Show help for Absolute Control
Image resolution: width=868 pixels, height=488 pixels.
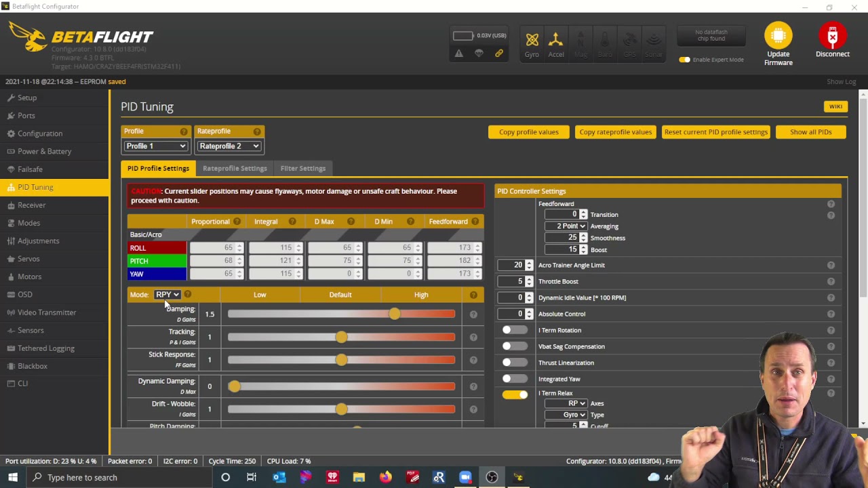click(x=831, y=314)
